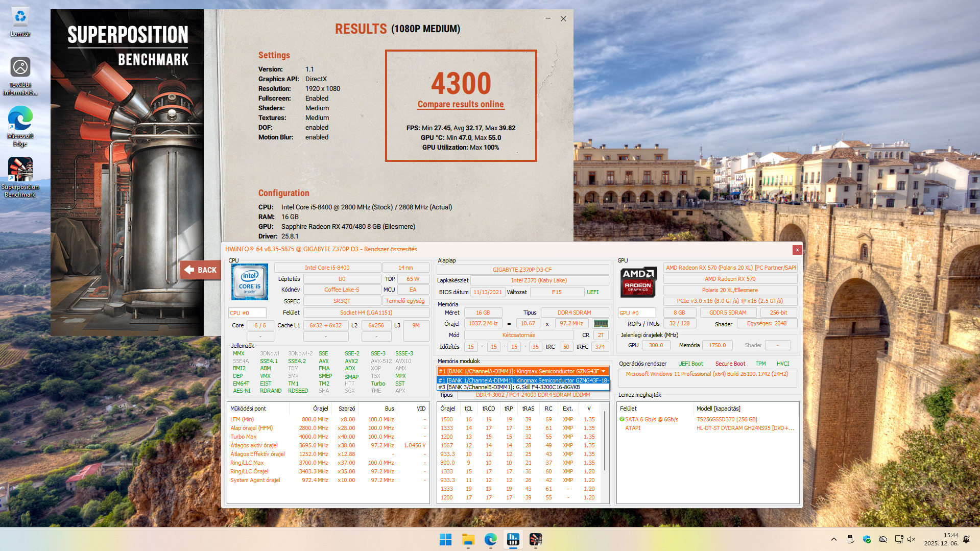Close the HWiNFO system summary window
This screenshot has height=551, width=980.
797,250
